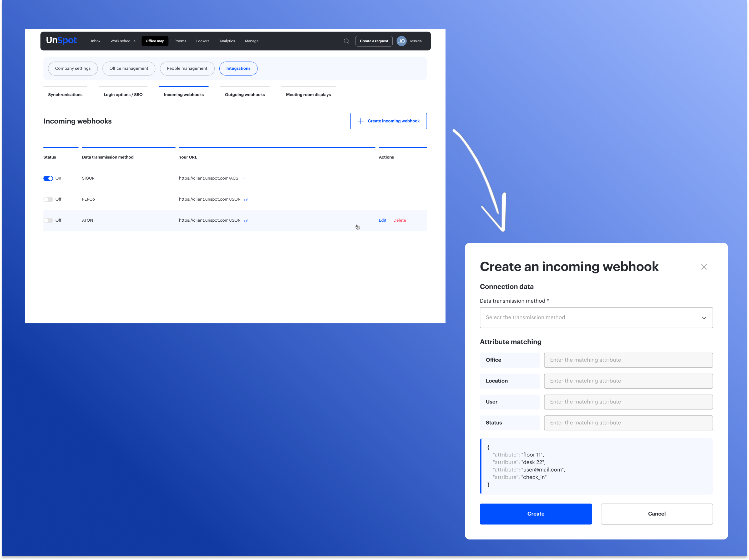Click the blue Create button
Screen dimensions: 749x560
tap(536, 514)
